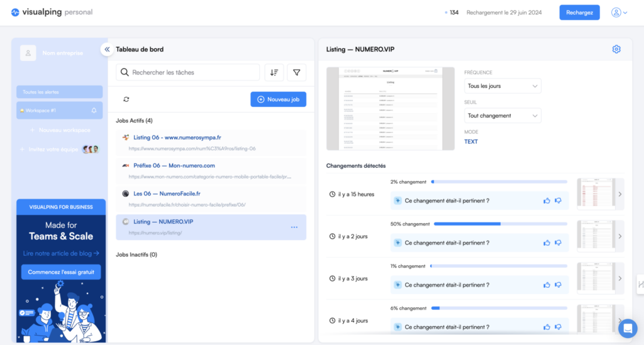Open user account avatar menu
Image resolution: width=644 pixels, height=345 pixels.
coord(619,13)
